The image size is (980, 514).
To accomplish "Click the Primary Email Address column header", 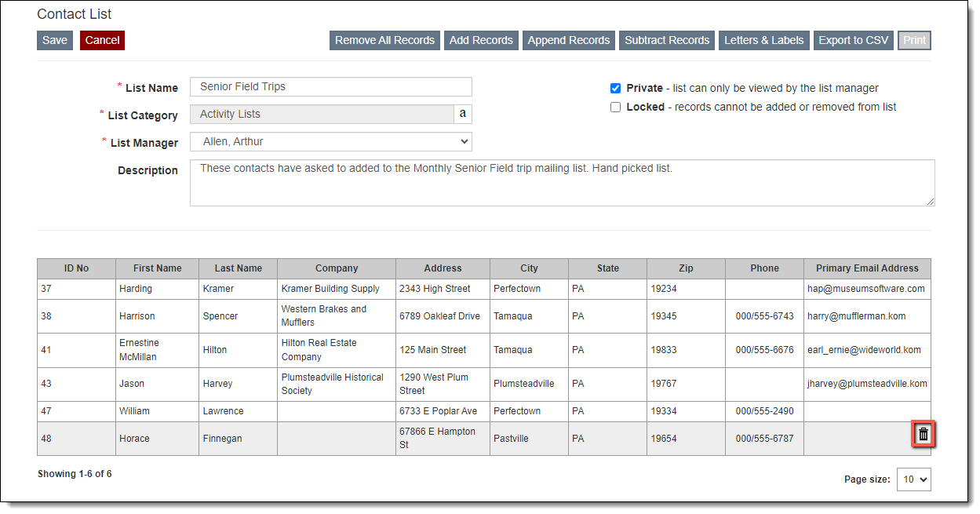I will [867, 268].
